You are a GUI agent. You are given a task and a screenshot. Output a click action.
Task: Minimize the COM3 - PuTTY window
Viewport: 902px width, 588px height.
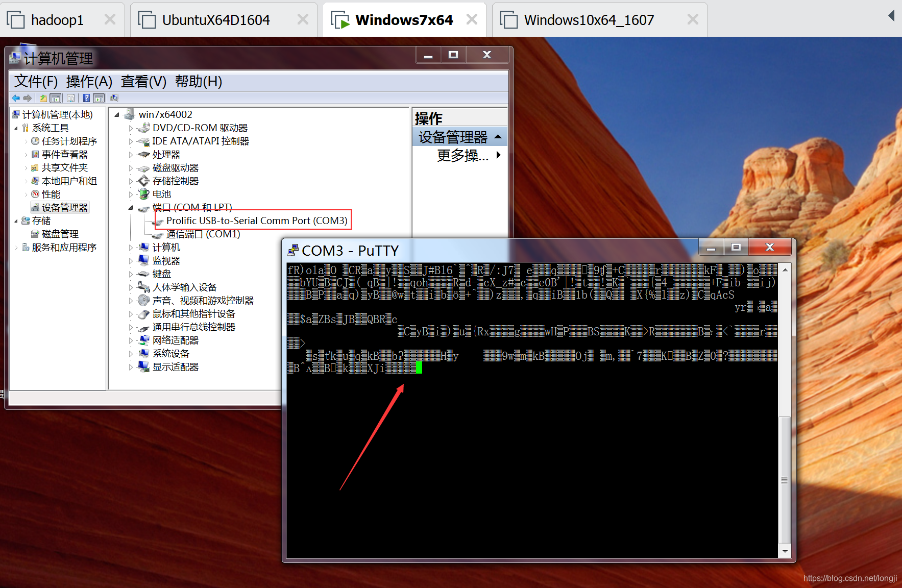coord(711,248)
